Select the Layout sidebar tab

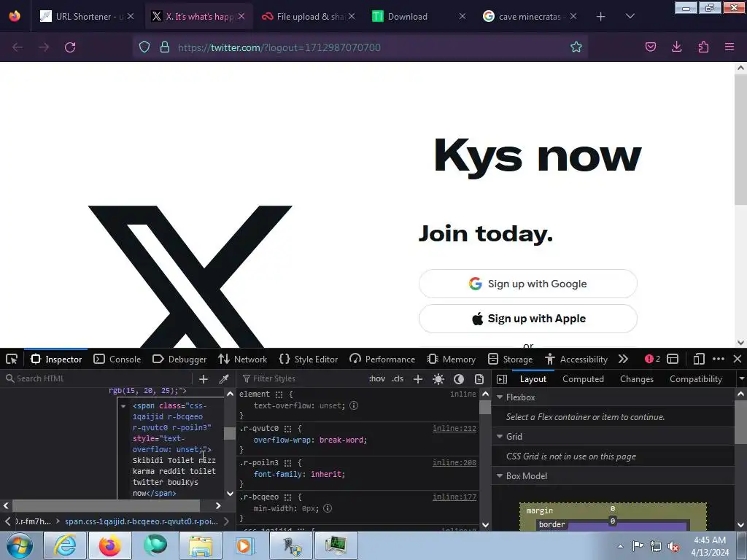click(x=533, y=378)
